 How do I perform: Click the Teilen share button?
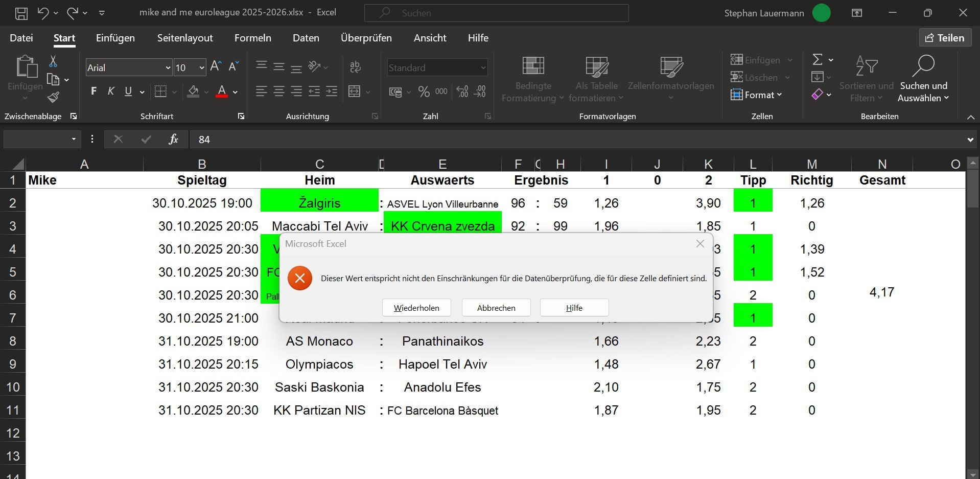click(945, 38)
